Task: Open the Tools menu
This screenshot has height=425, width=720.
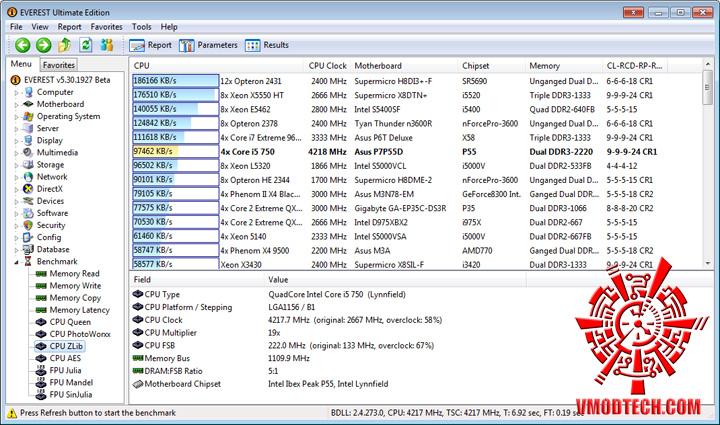Action: (x=141, y=27)
